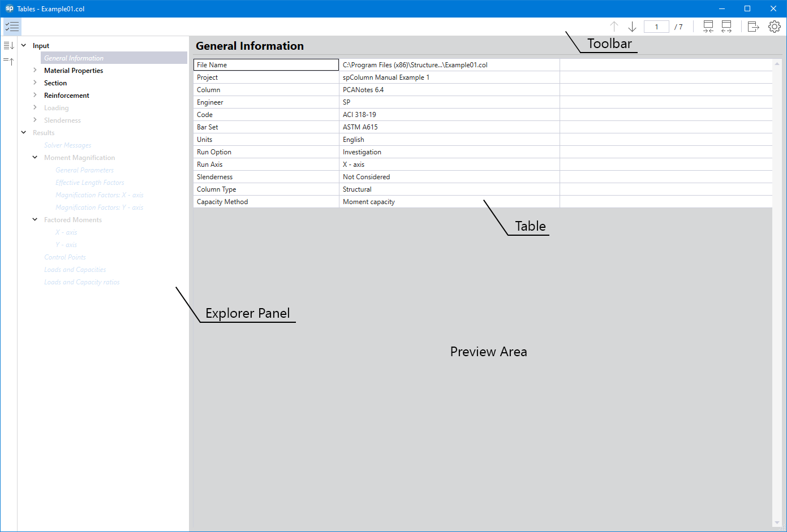
Task: Click the stretch columns to window icon
Action: (x=726, y=26)
